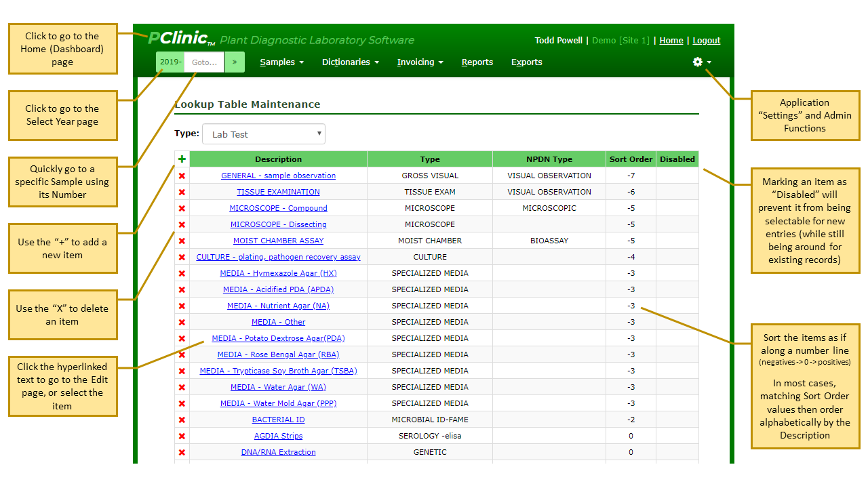Image resolution: width=868 pixels, height=488 pixels.
Task: Expand the Samples menu
Action: point(281,62)
